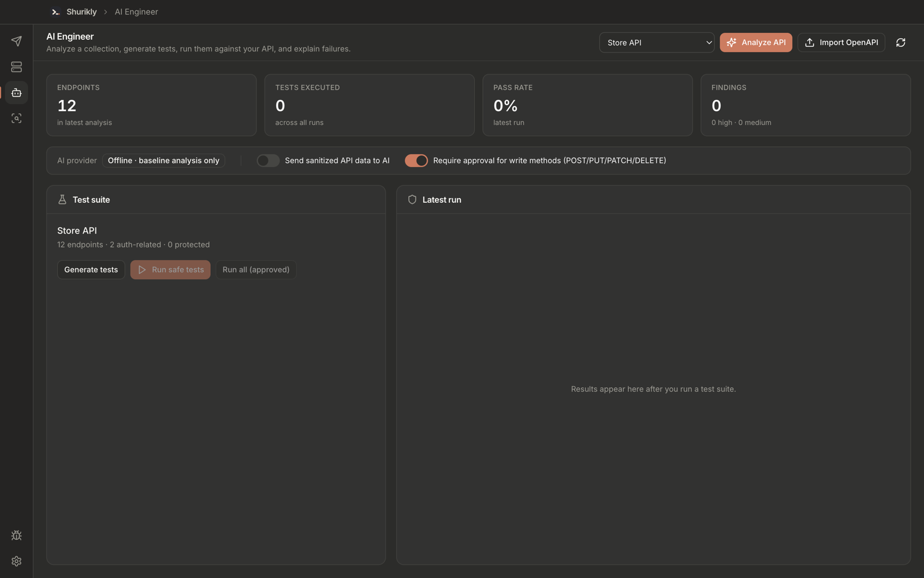Click the Shurikly logo icon
Viewport: 924px width, 578px height.
point(55,12)
